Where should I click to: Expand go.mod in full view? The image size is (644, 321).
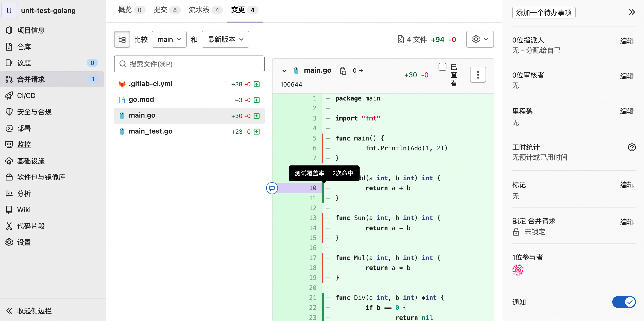pos(257,100)
